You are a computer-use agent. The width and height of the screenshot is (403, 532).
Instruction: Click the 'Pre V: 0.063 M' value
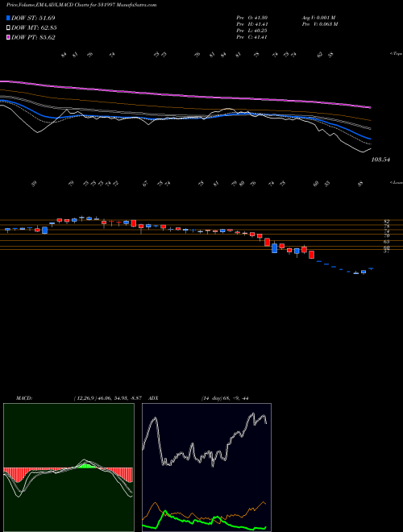click(x=320, y=24)
